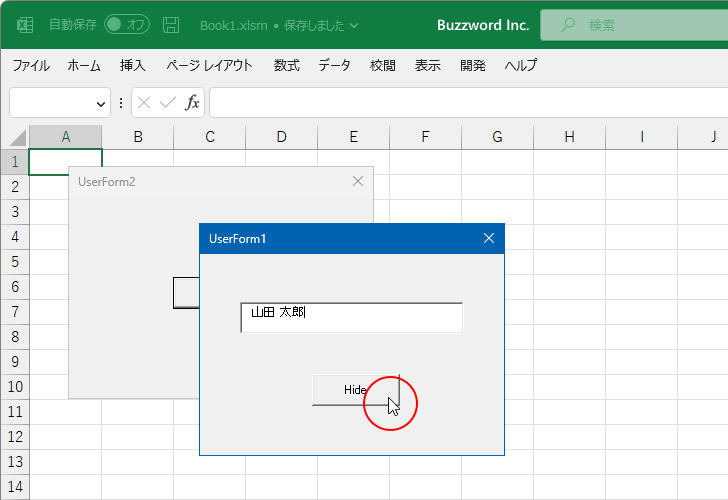Click the Select All corner triangle
728x500 pixels.
pos(18,137)
